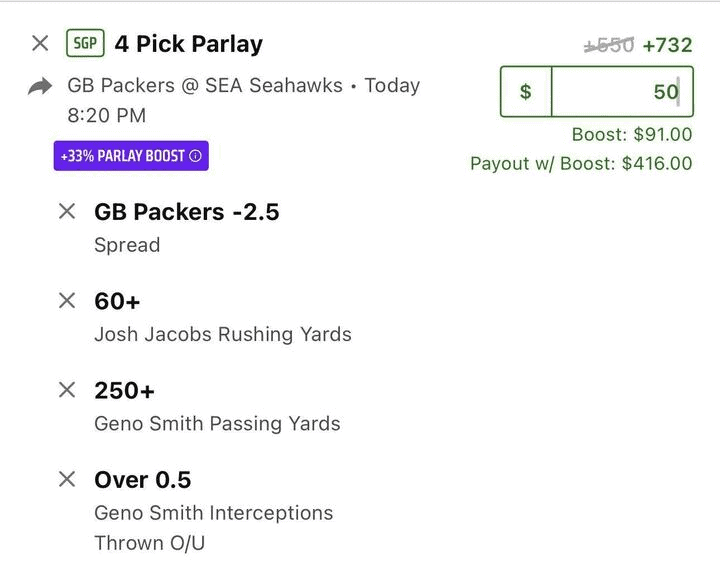Click the Geno Smith Passing Yards label
720x571 pixels.
click(x=217, y=423)
